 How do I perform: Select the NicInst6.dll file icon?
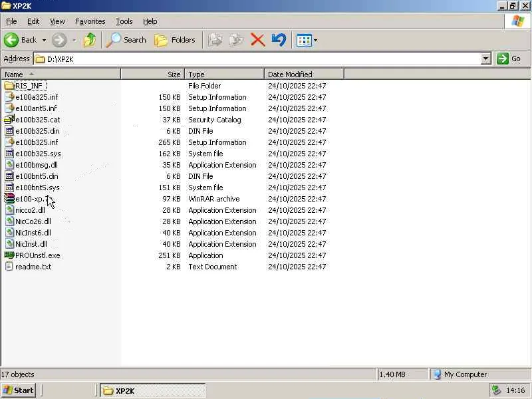click(x=9, y=233)
